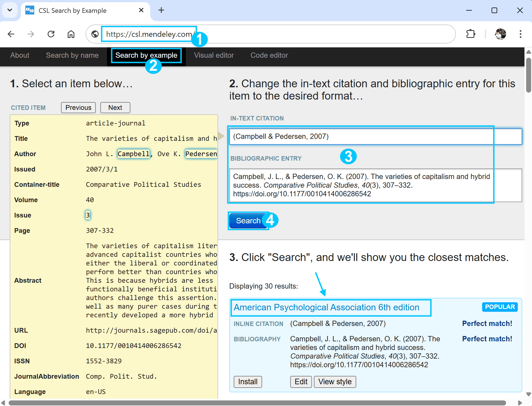Click 'Comparative Political Studies' container-title value
This screenshot has width=532, height=406.
coord(143,185)
